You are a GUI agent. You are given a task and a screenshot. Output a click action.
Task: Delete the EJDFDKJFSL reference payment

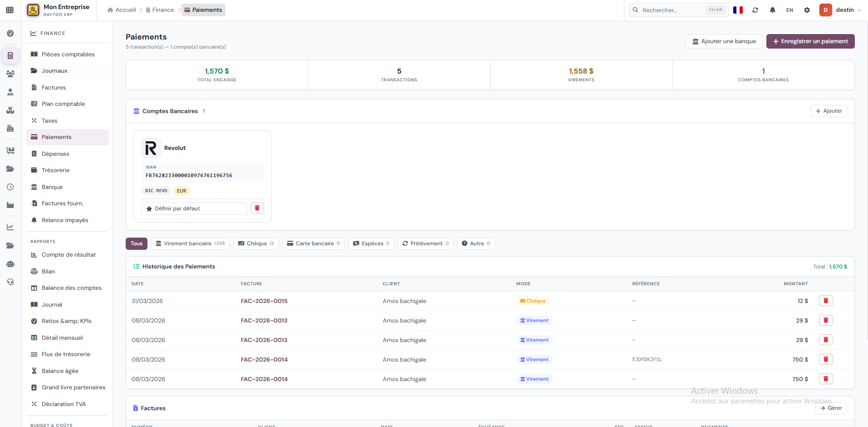click(825, 359)
